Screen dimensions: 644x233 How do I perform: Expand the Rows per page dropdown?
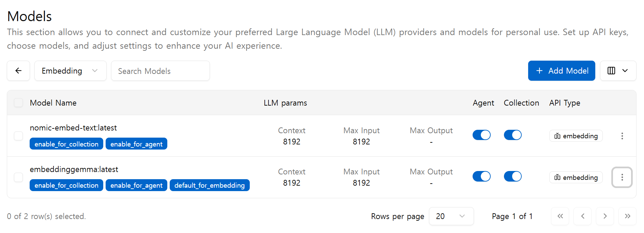[451, 216]
